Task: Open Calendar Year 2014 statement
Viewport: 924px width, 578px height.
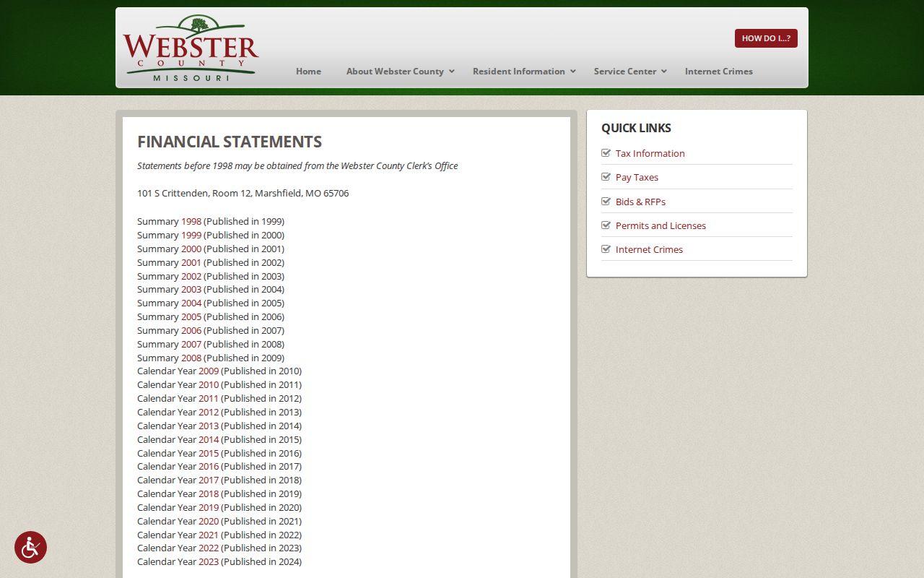Action: [209, 439]
